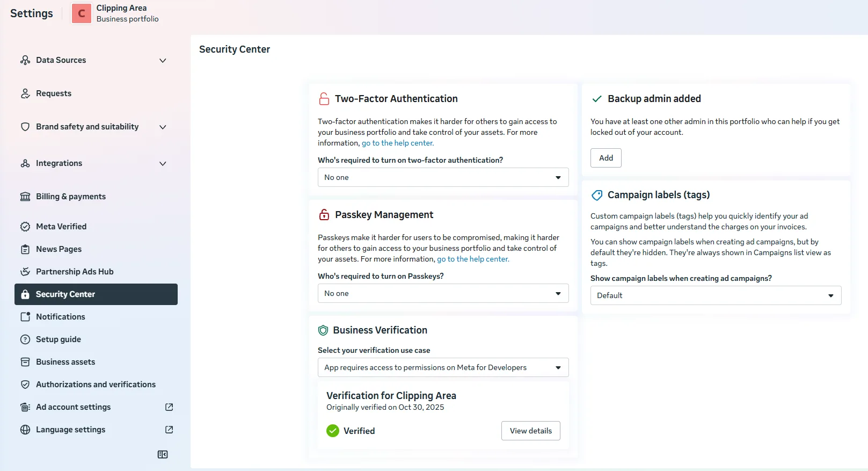Expand the Integrations section chevron

point(163,163)
